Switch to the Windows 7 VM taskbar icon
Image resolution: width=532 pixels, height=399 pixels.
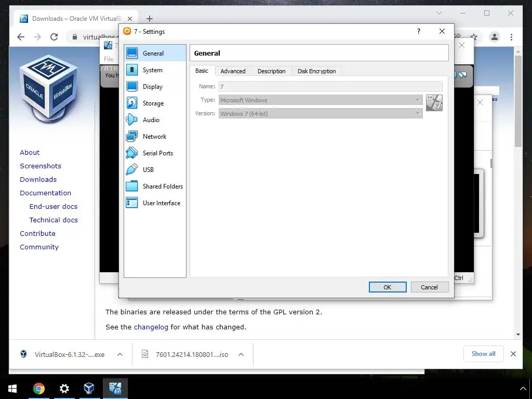coord(115,389)
